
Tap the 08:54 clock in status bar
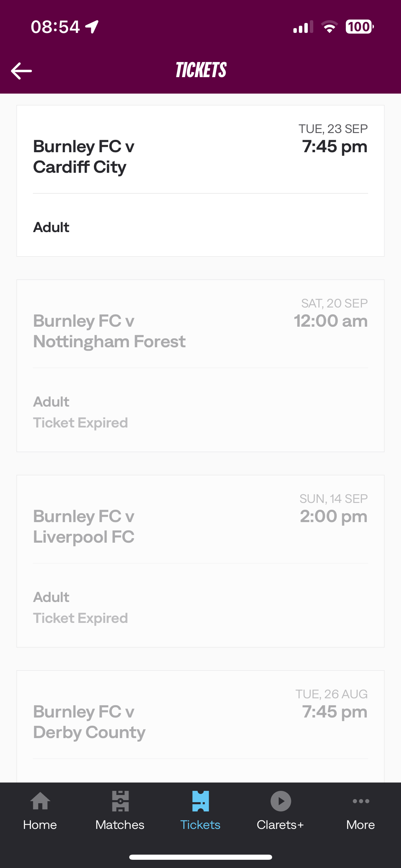pos(55,27)
